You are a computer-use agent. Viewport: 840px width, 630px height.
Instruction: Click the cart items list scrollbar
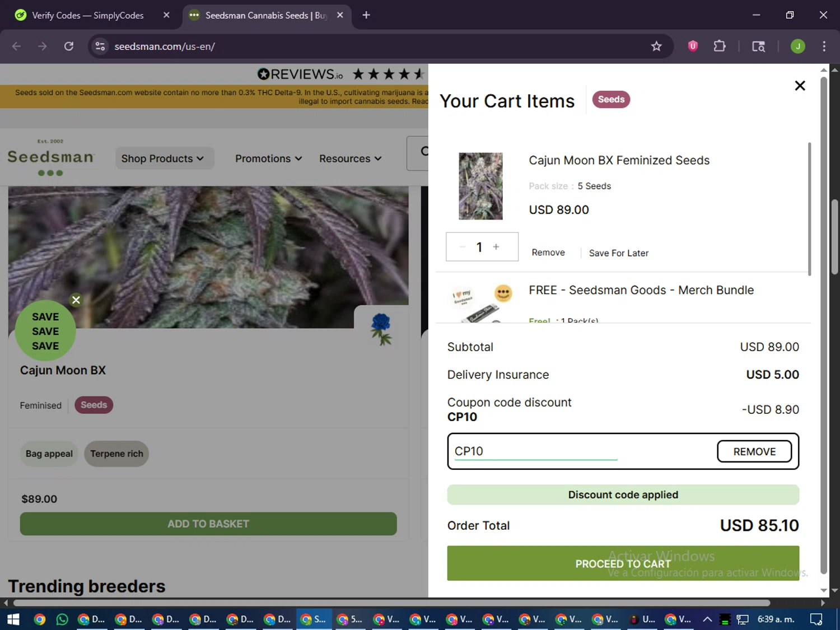tap(809, 209)
